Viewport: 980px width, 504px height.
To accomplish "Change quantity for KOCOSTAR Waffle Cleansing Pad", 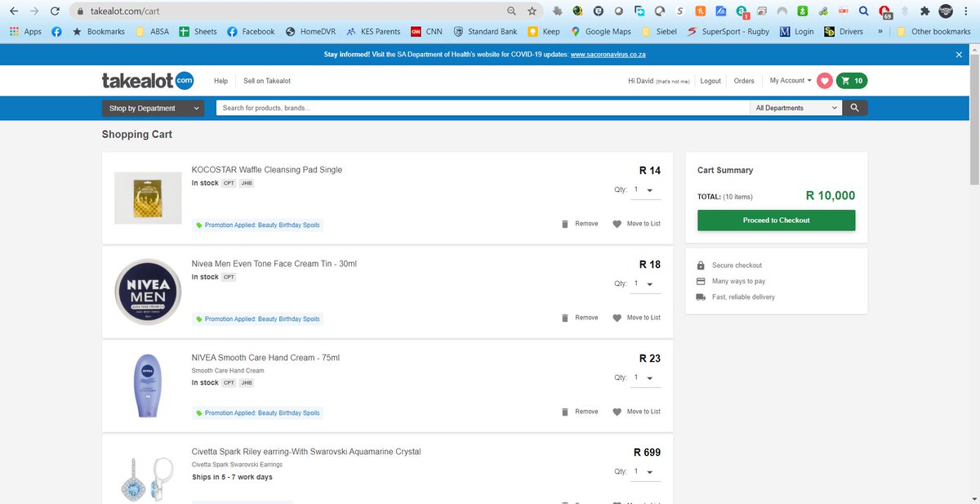I will tap(644, 190).
